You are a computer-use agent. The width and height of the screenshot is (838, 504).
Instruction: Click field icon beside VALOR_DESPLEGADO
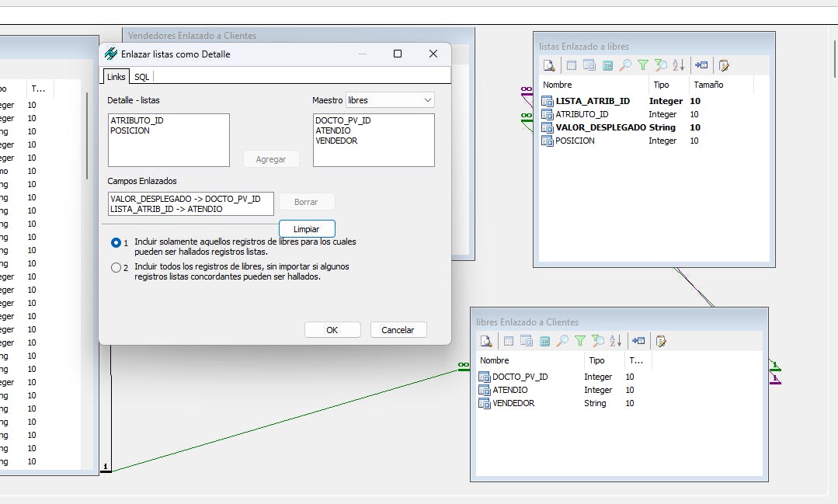pyautogui.click(x=547, y=127)
